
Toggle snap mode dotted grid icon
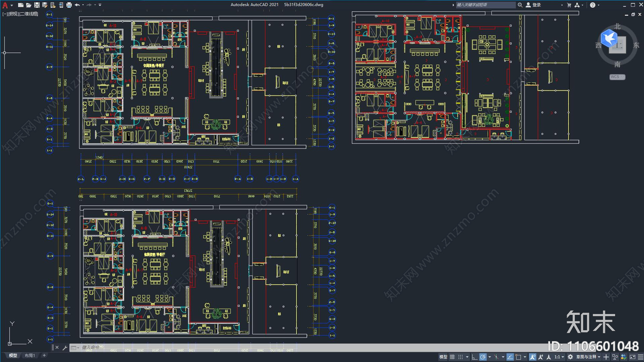[x=460, y=357]
